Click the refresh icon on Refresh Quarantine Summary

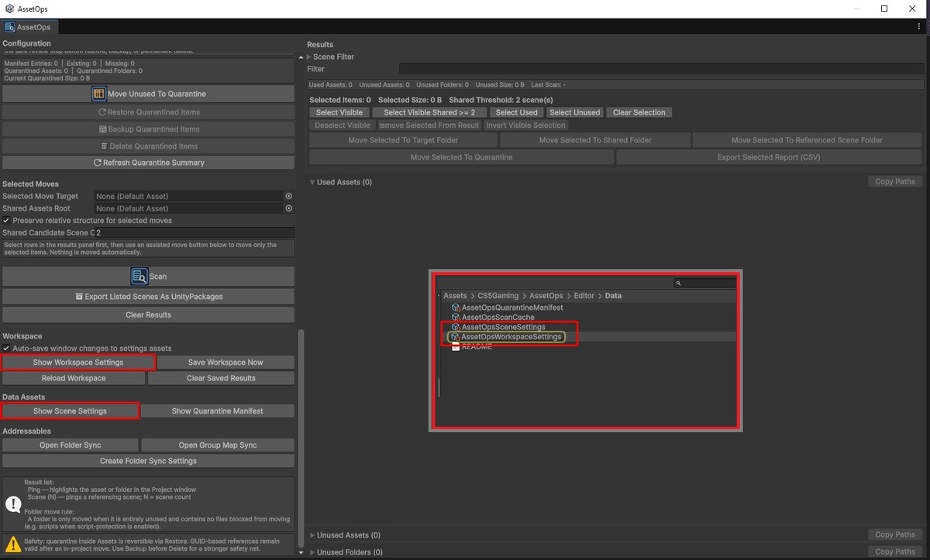(x=97, y=163)
